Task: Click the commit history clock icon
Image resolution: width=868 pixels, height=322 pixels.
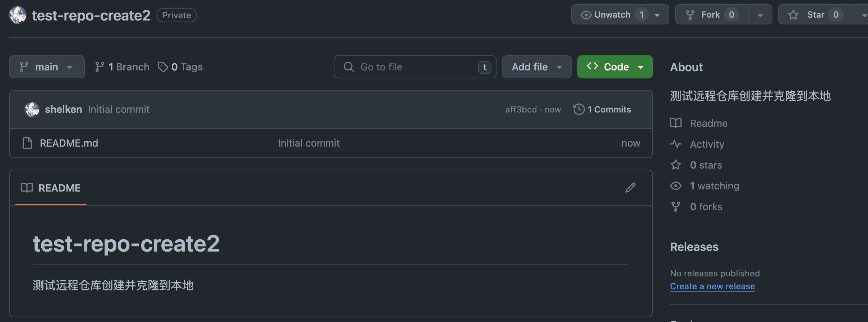Action: (x=579, y=109)
